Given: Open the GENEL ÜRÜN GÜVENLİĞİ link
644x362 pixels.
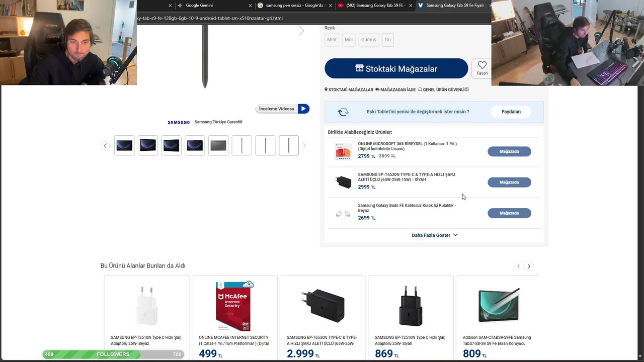Looking at the screenshot, I should coord(443,89).
